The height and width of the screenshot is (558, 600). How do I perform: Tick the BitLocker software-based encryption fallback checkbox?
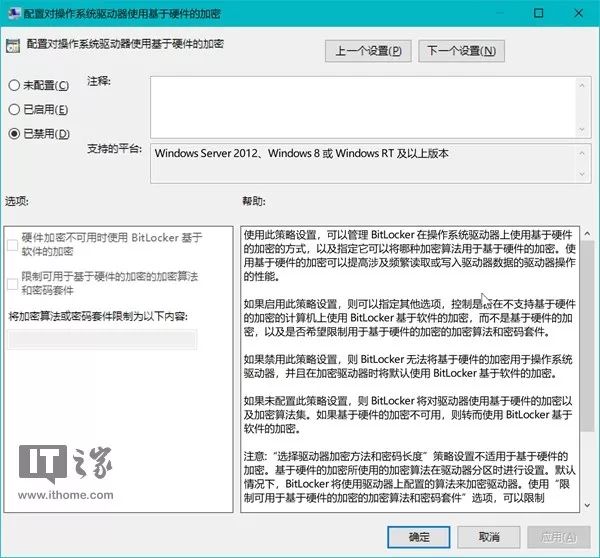pyautogui.click(x=11, y=238)
